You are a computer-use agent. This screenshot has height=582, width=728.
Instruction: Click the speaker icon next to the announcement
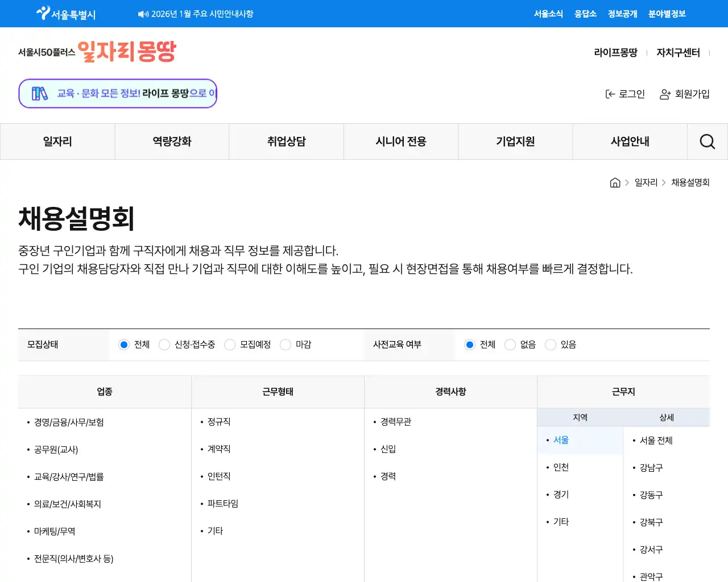142,14
